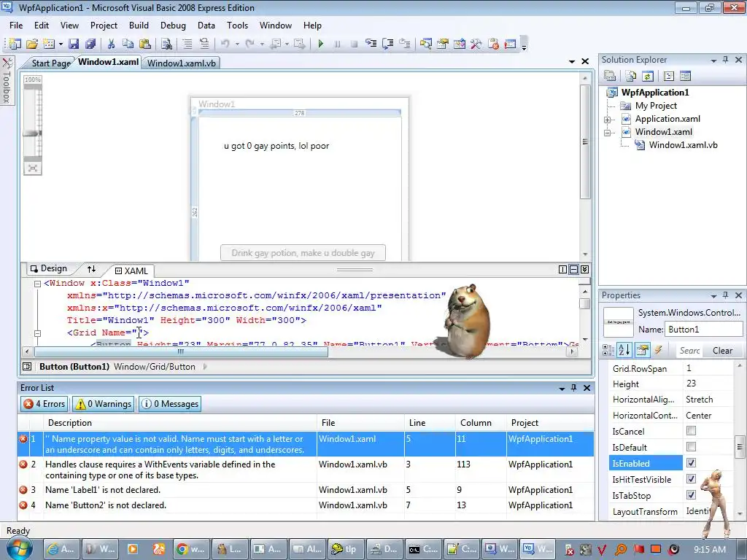
Task: Collapse the Window1.xaml tree node
Action: pyautogui.click(x=608, y=133)
